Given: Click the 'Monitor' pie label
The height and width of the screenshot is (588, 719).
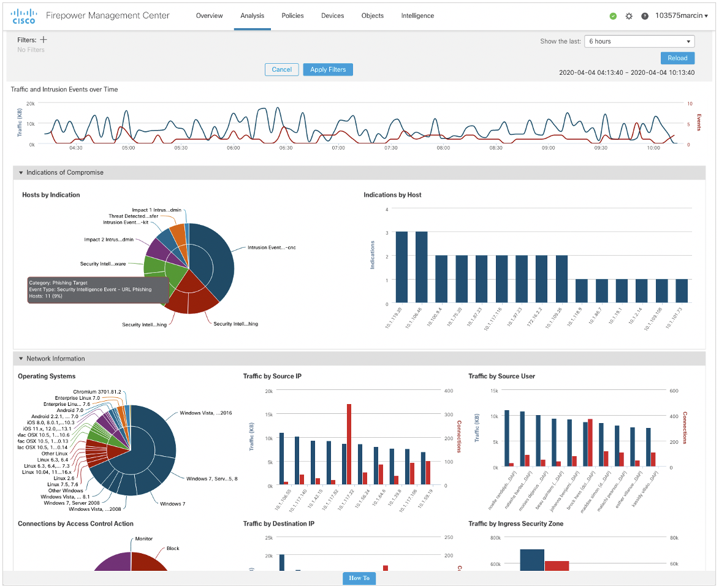Looking at the screenshot, I should click(144, 539).
